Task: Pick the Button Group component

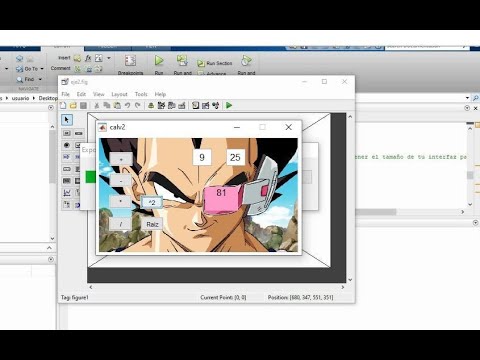Action: (67, 205)
